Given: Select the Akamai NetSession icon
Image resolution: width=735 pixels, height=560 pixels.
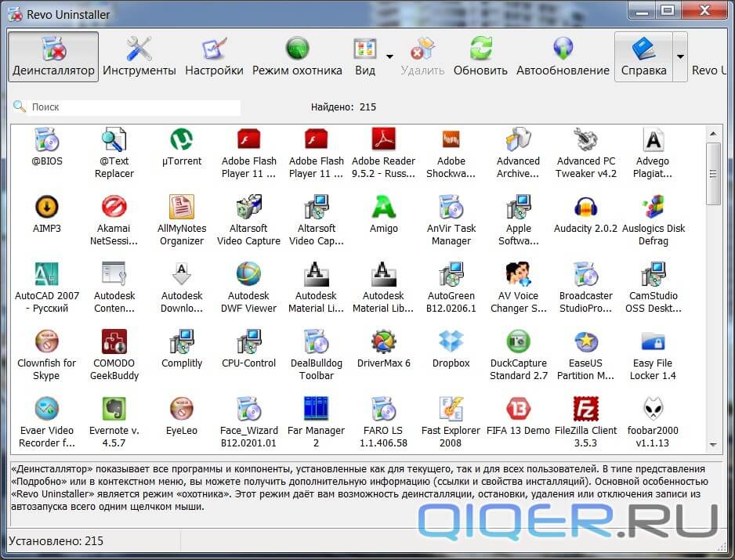Looking at the screenshot, I should click(x=114, y=207).
